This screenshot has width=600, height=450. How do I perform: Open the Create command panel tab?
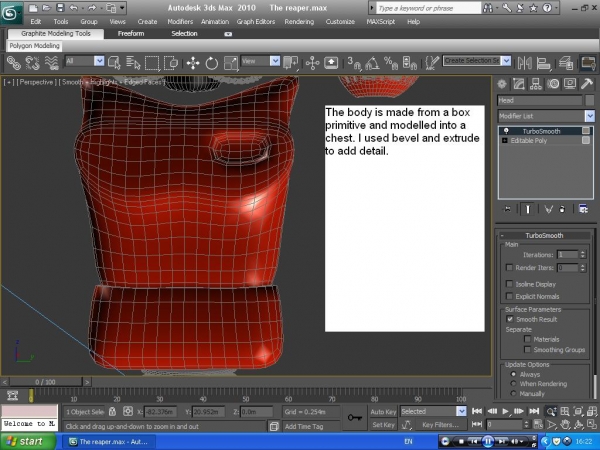pyautogui.click(x=502, y=84)
